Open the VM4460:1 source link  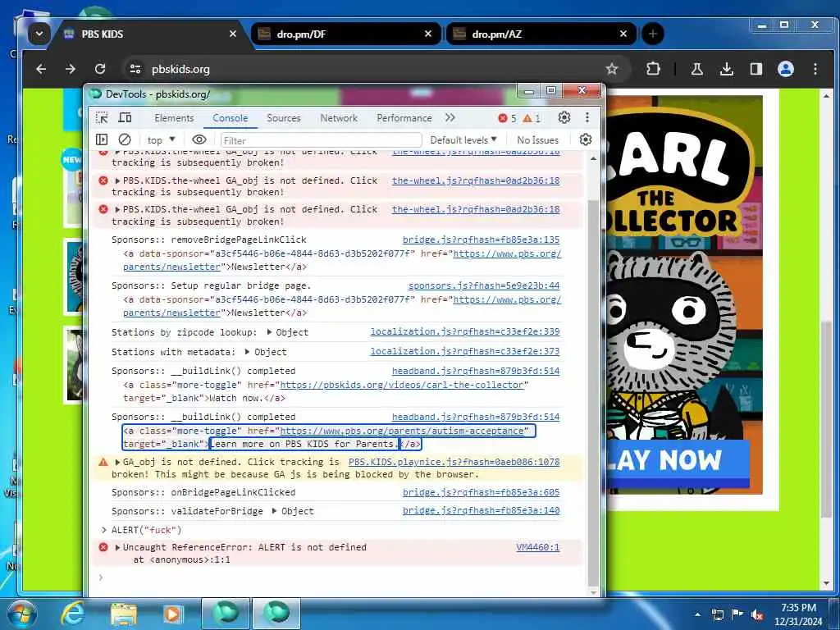click(538, 547)
